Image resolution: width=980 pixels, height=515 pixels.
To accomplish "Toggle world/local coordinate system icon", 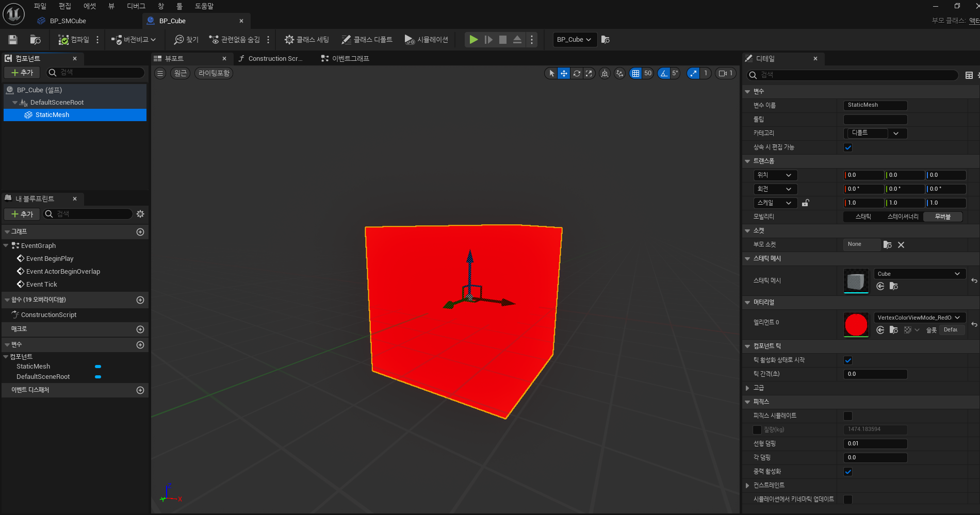I will (x=605, y=73).
